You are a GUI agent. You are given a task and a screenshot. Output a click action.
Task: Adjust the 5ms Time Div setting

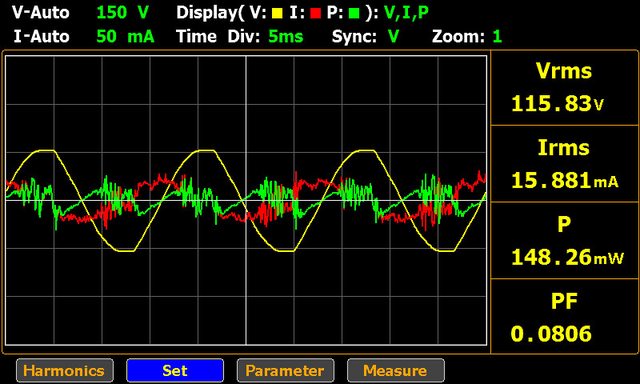[x=286, y=37]
